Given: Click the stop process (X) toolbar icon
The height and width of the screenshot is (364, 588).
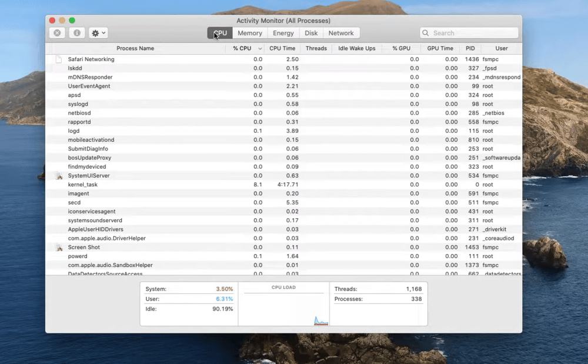Looking at the screenshot, I should coord(57,33).
